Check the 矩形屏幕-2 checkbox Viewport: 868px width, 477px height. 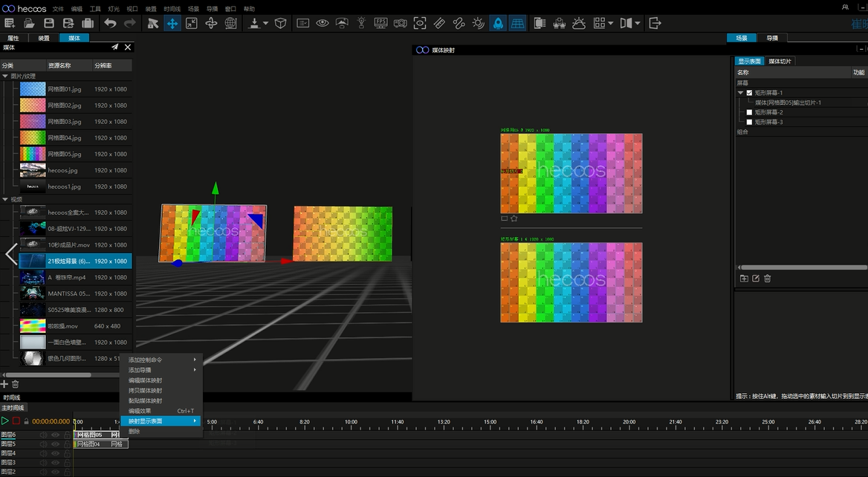tap(750, 112)
